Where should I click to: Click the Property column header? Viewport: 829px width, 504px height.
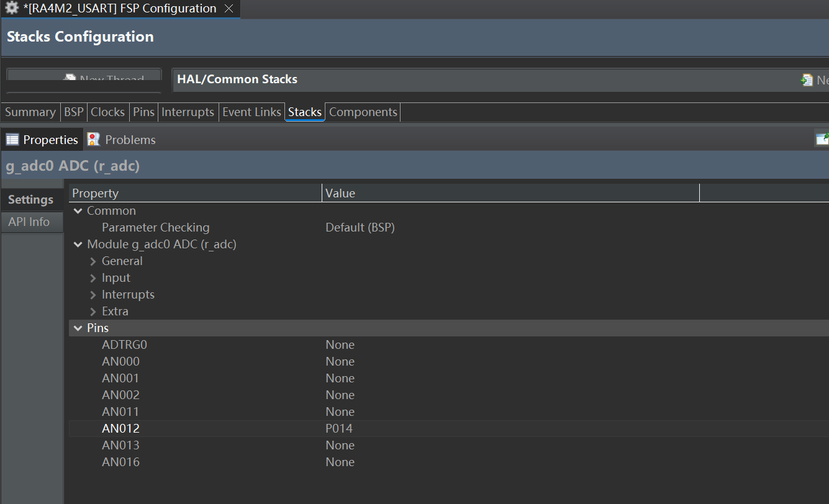pyautogui.click(x=195, y=193)
